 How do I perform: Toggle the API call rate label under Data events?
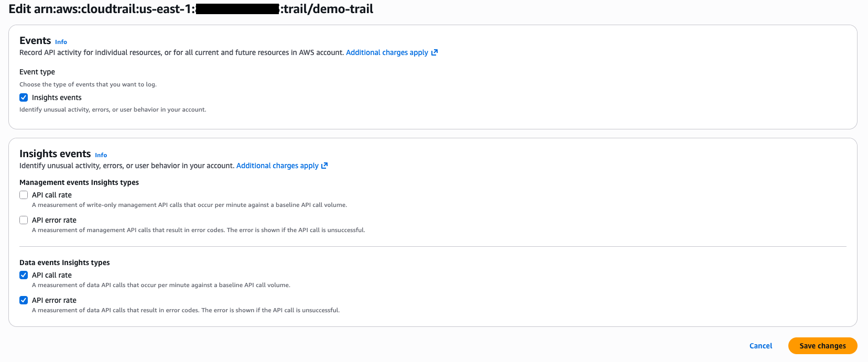pos(52,275)
